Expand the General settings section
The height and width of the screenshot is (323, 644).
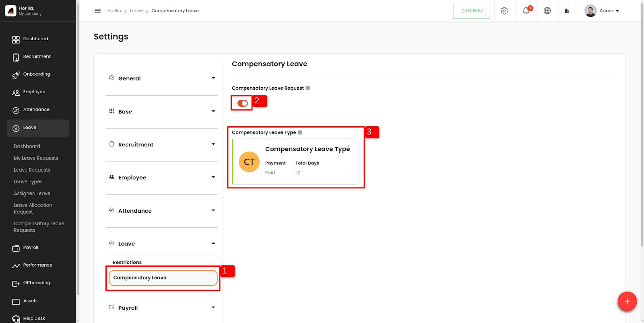[x=162, y=78]
